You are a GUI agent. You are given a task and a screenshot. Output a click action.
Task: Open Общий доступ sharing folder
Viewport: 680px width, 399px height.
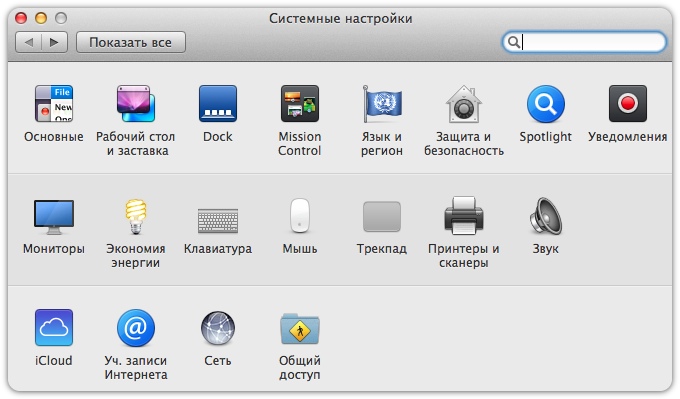click(300, 328)
